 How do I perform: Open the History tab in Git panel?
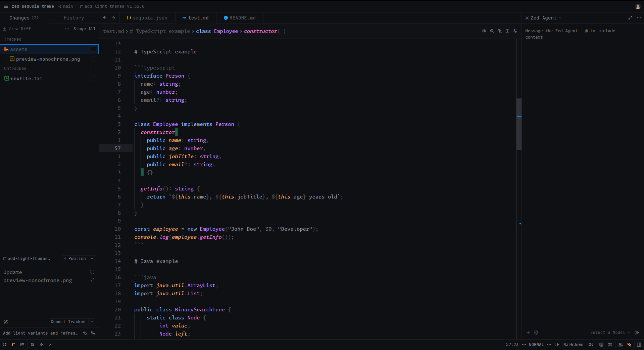(74, 18)
